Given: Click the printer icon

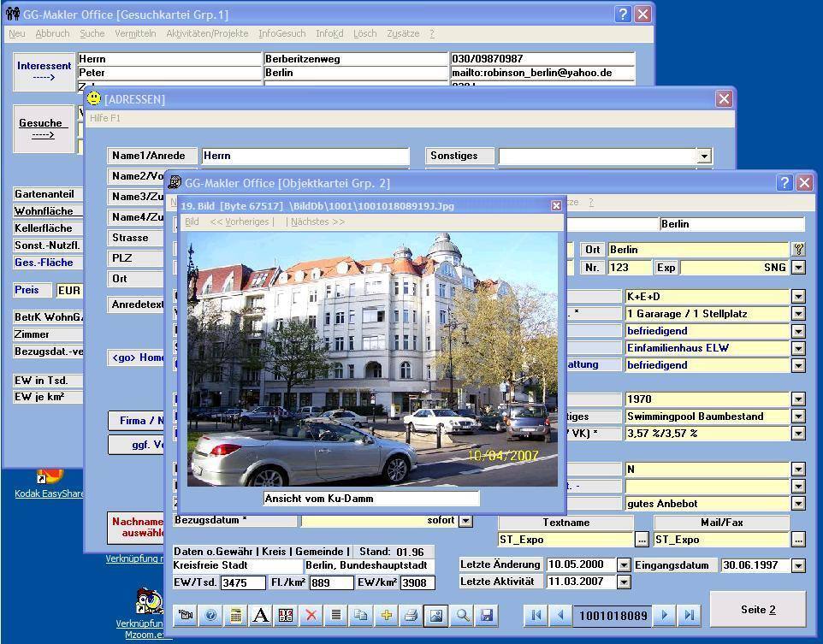Looking at the screenshot, I should [x=411, y=615].
